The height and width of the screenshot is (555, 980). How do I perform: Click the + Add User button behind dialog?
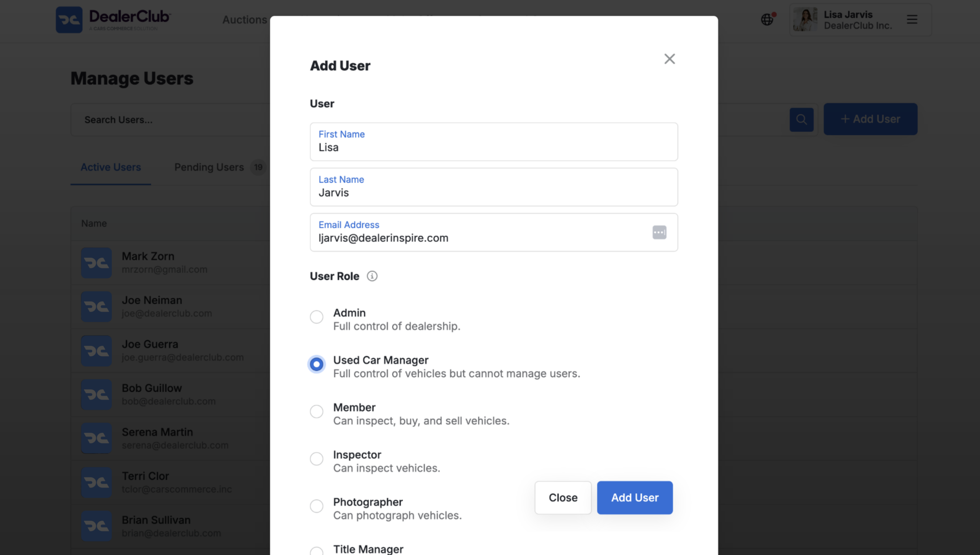[x=871, y=119]
